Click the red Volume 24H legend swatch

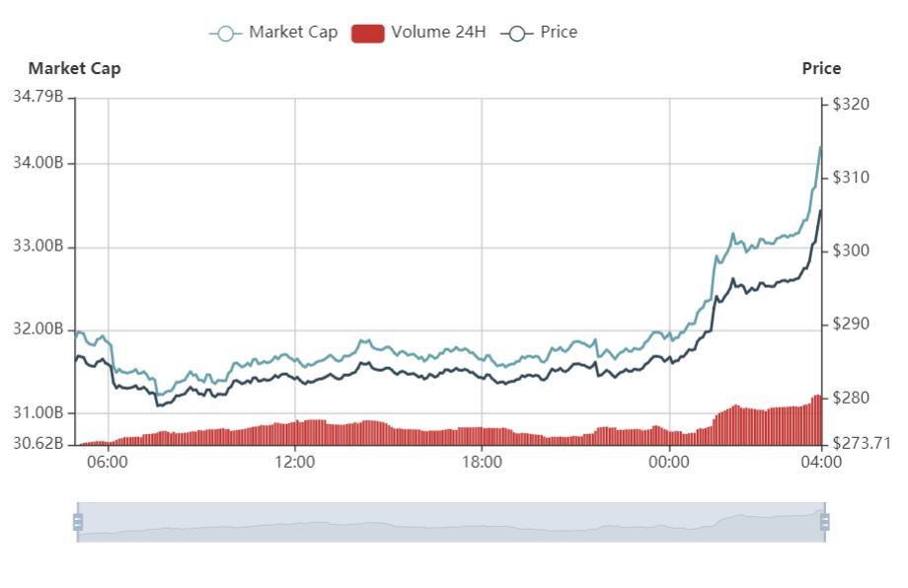(367, 33)
